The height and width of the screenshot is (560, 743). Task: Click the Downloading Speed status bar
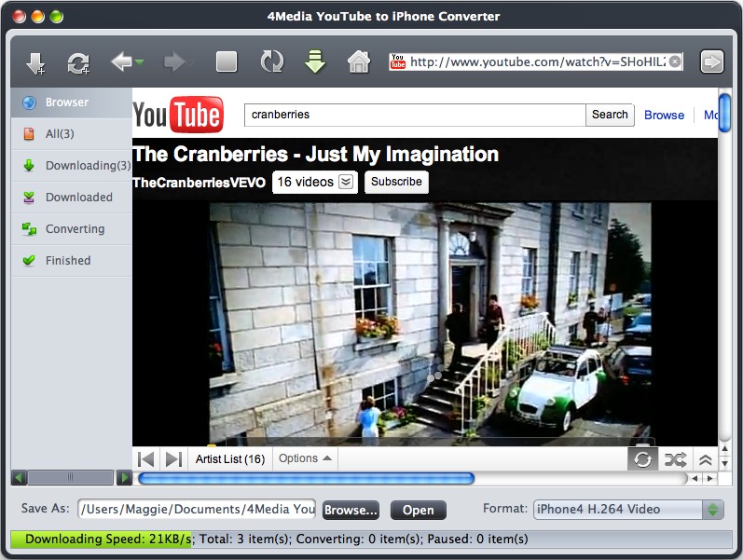(371, 540)
